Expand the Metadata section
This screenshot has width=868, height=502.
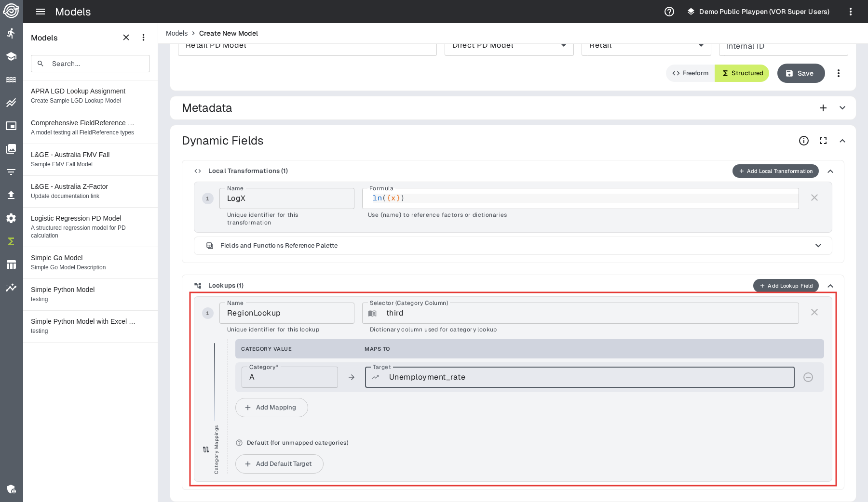tap(842, 108)
